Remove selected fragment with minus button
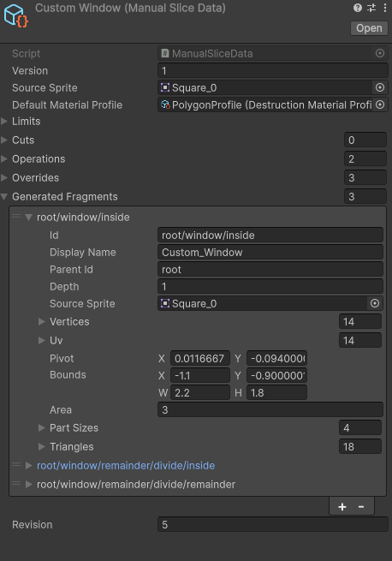Viewport: 392px width, 561px height. (x=361, y=507)
